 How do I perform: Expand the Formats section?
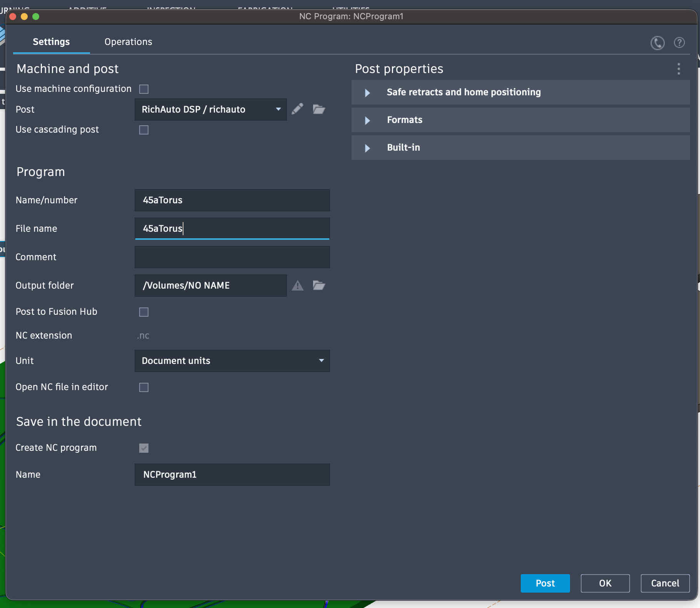[x=520, y=120]
